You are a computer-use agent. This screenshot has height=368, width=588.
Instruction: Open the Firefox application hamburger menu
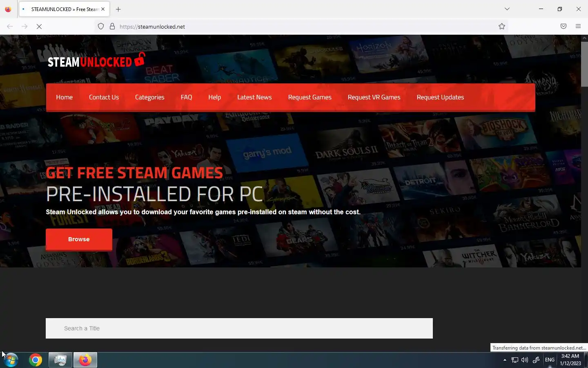(578, 27)
